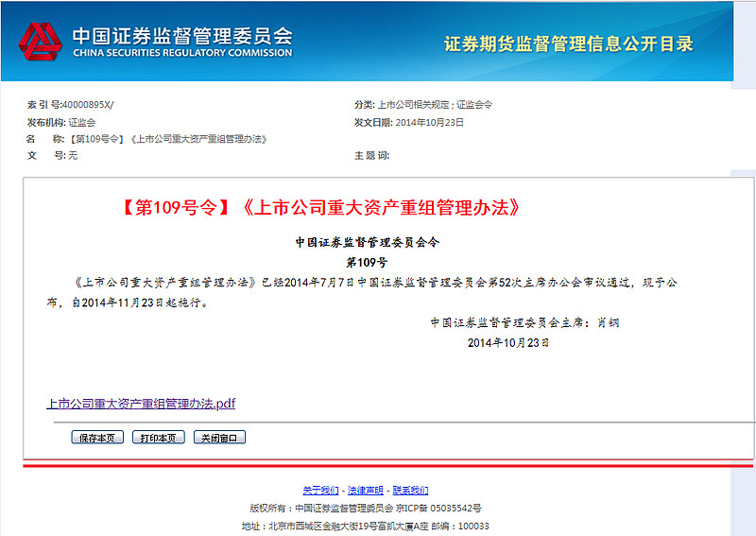The width and height of the screenshot is (756, 536).
Task: Click the 文号 value 无
Action: coord(73,155)
